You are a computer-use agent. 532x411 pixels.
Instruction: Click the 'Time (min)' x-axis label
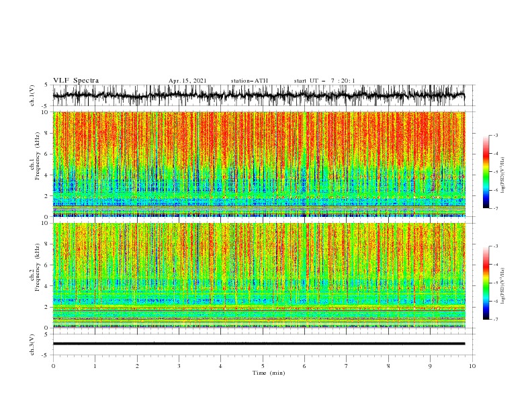click(269, 373)
